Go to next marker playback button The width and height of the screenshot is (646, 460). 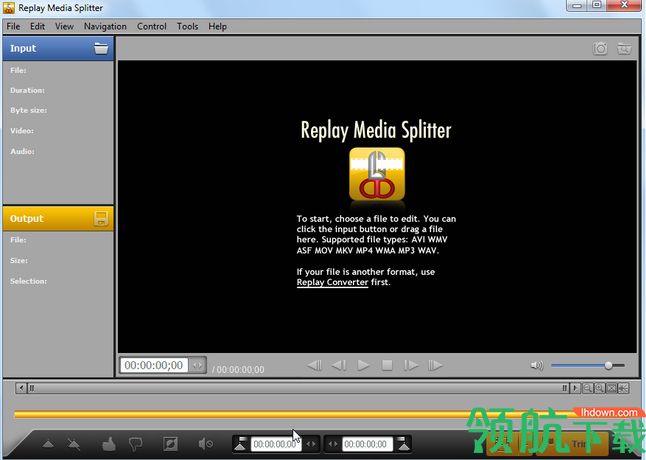(435, 365)
